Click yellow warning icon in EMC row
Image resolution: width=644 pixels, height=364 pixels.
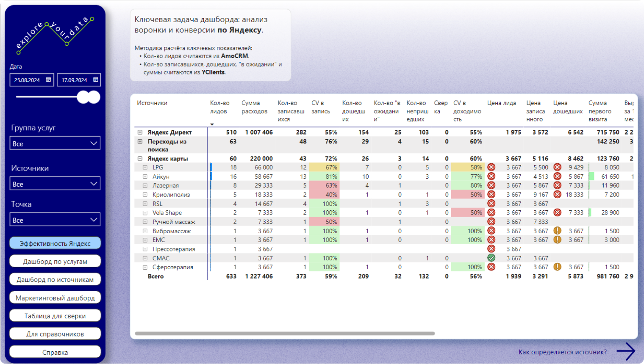[x=558, y=240]
